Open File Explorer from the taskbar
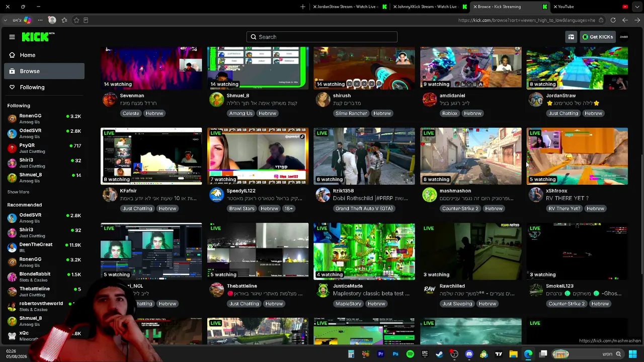644x362 pixels. pos(513,354)
